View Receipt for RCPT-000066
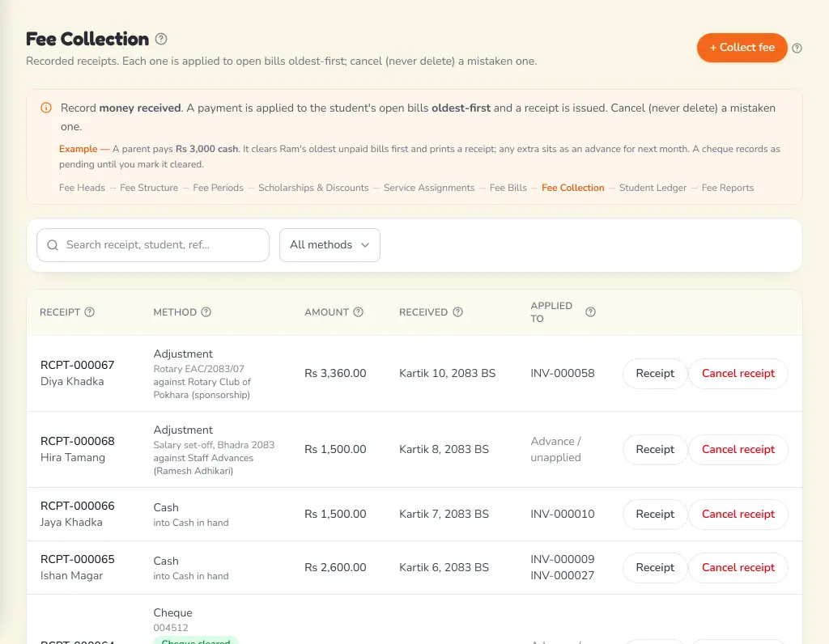The height and width of the screenshot is (644, 829). 655,515
